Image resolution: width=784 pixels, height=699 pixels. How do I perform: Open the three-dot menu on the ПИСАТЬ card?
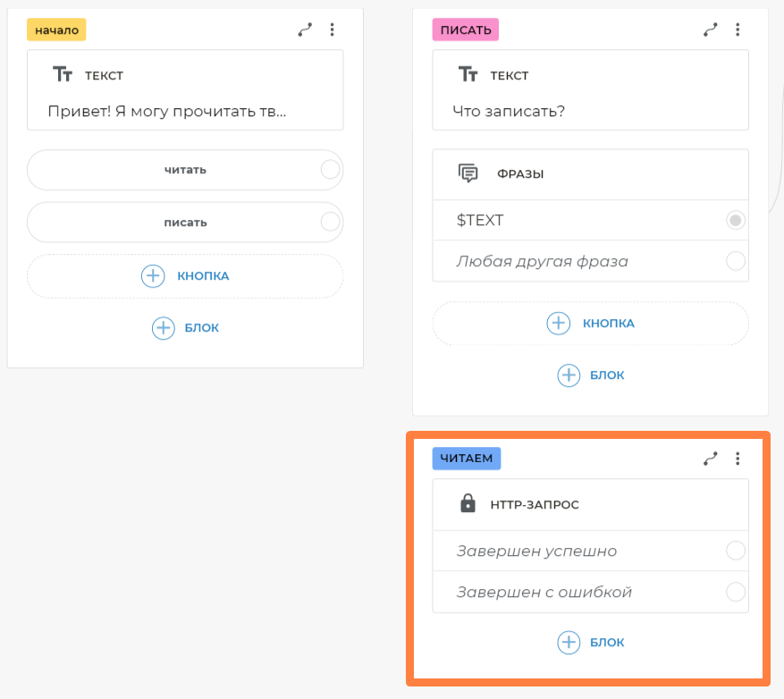click(738, 29)
